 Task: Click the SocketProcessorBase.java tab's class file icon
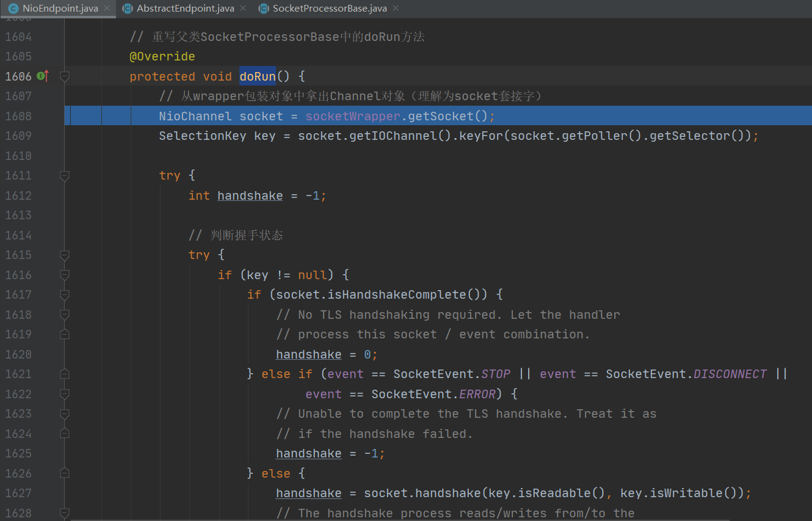point(263,9)
